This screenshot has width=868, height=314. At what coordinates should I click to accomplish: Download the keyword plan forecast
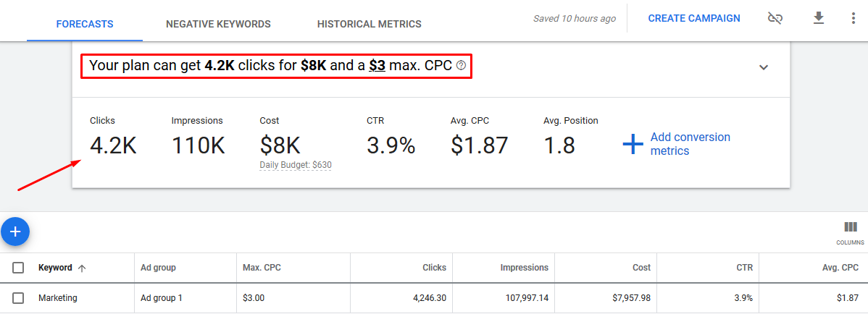pyautogui.click(x=819, y=18)
